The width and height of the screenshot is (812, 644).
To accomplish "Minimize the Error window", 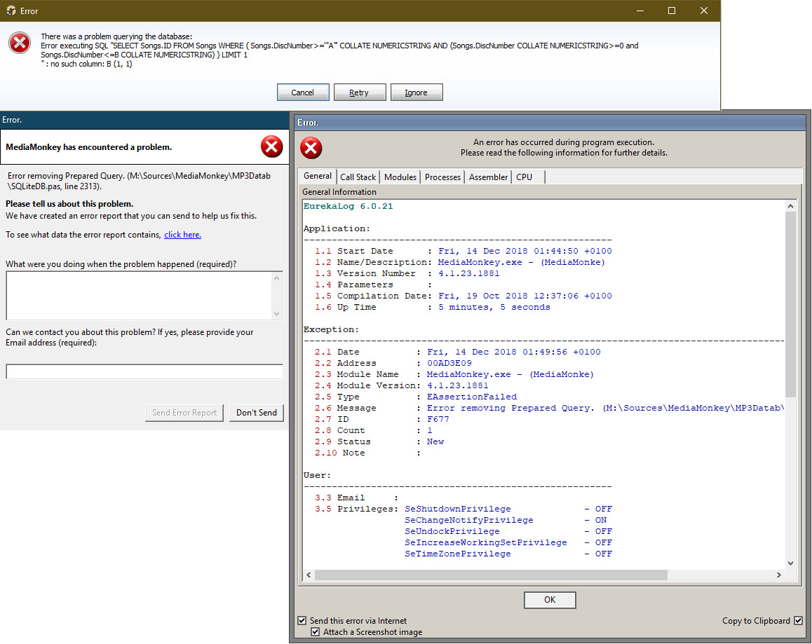I will 639,11.
